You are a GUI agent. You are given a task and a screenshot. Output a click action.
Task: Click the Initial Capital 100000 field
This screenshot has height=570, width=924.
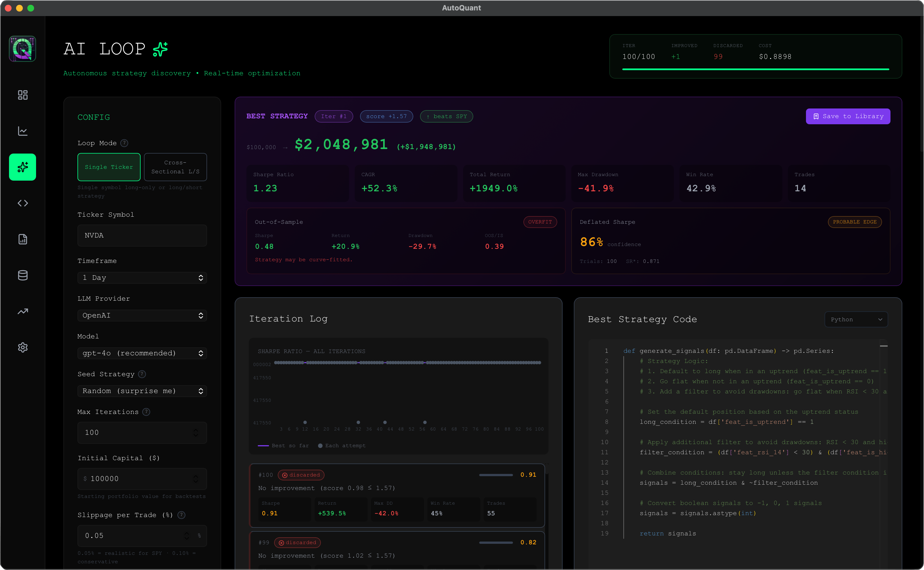click(x=142, y=479)
